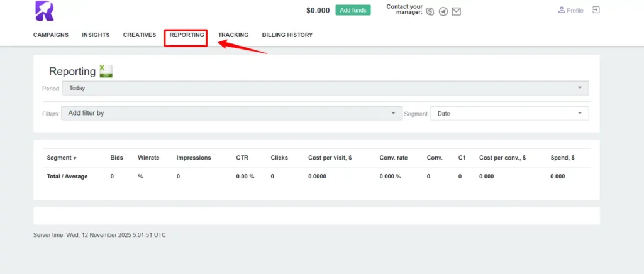Sort table by Segment column header
This screenshot has width=644, height=274.
pos(62,158)
